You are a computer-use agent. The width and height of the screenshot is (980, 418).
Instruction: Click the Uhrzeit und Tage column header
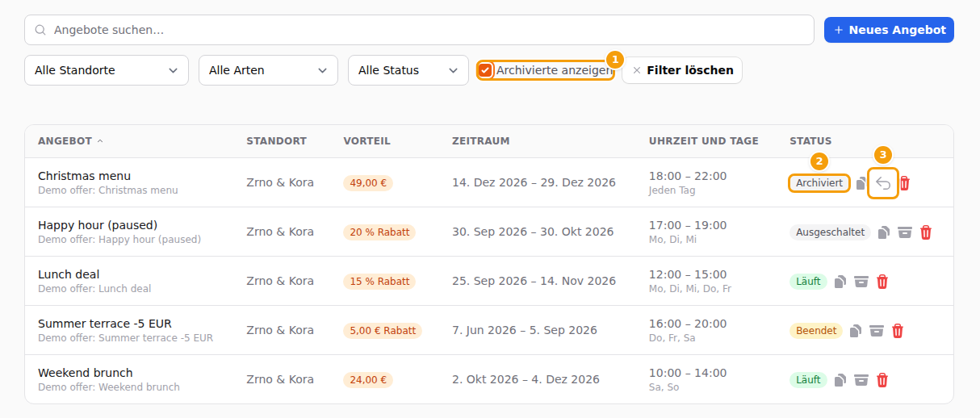703,141
